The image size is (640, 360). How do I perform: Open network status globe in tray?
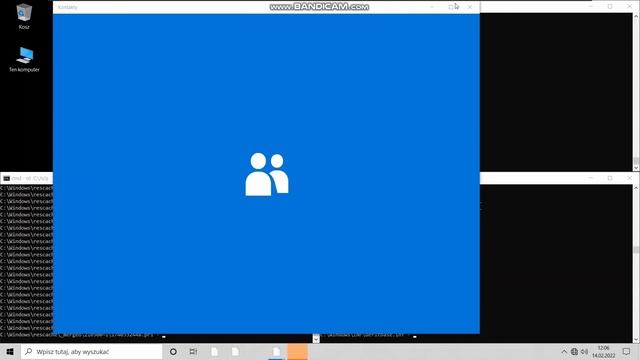coord(574,351)
